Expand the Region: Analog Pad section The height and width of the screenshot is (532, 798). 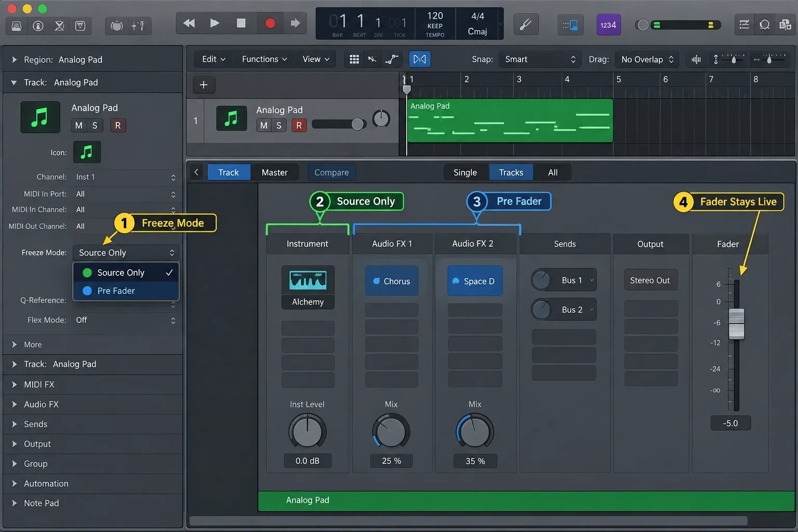click(15, 60)
